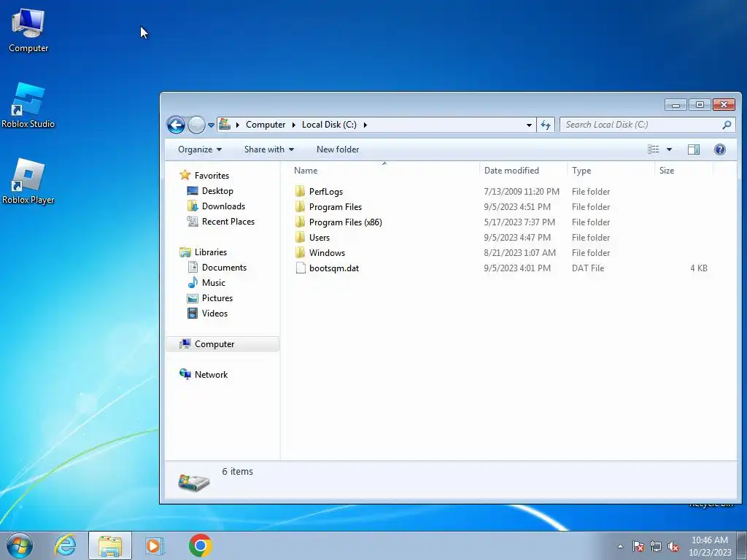Open the Windows Start menu

[x=20, y=545]
